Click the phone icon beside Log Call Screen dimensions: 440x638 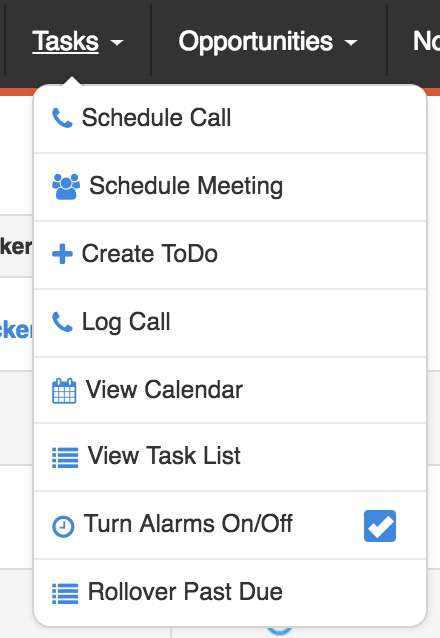click(62, 322)
